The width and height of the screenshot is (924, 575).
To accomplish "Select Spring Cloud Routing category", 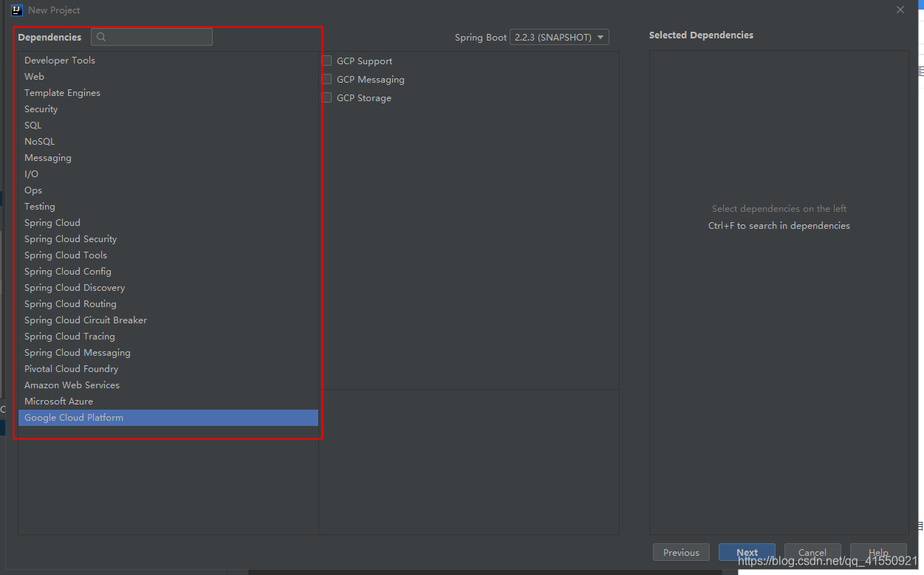I will (x=168, y=304).
